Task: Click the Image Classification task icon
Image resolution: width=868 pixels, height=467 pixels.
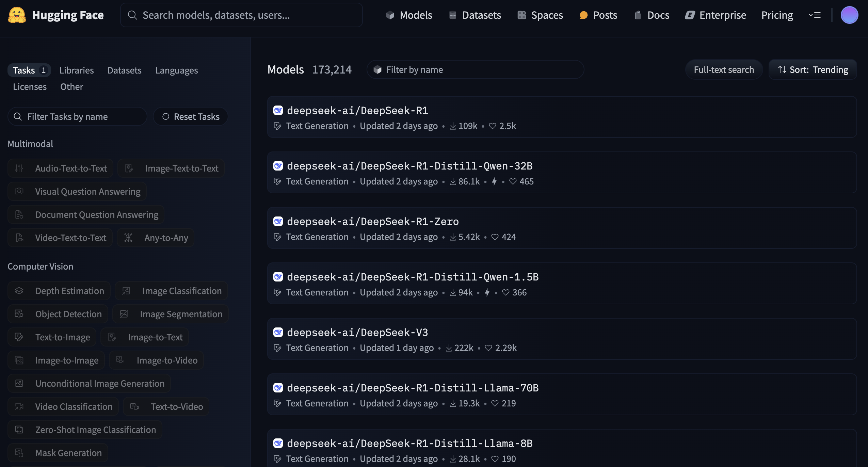Action: [x=126, y=291]
